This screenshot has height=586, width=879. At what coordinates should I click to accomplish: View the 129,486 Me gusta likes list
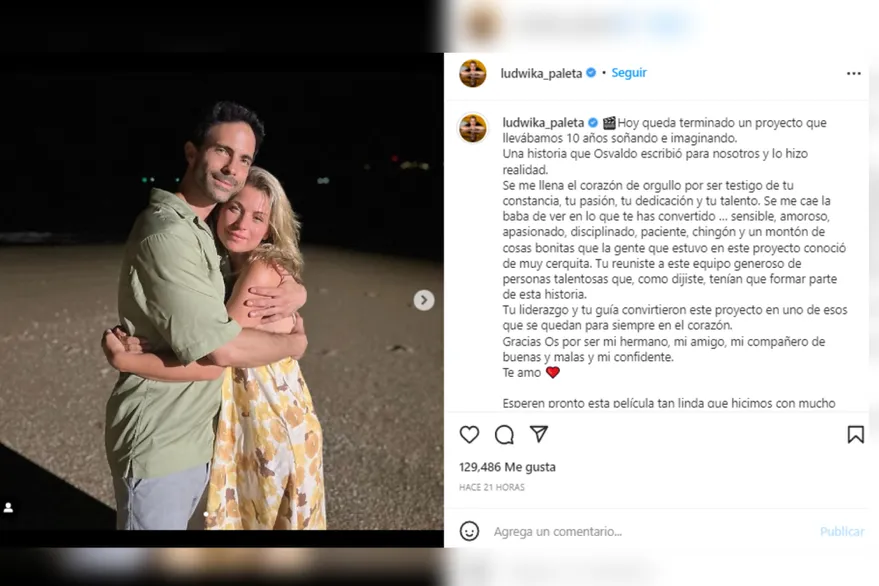tap(507, 467)
